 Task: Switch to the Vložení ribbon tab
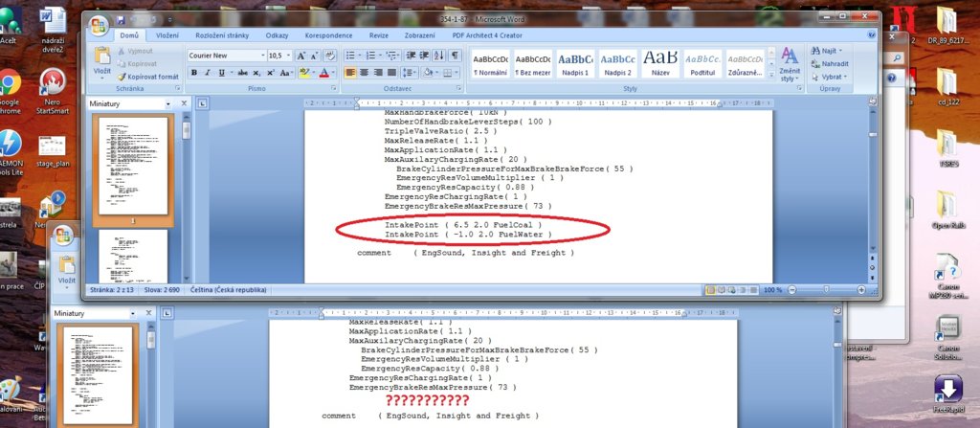point(167,35)
